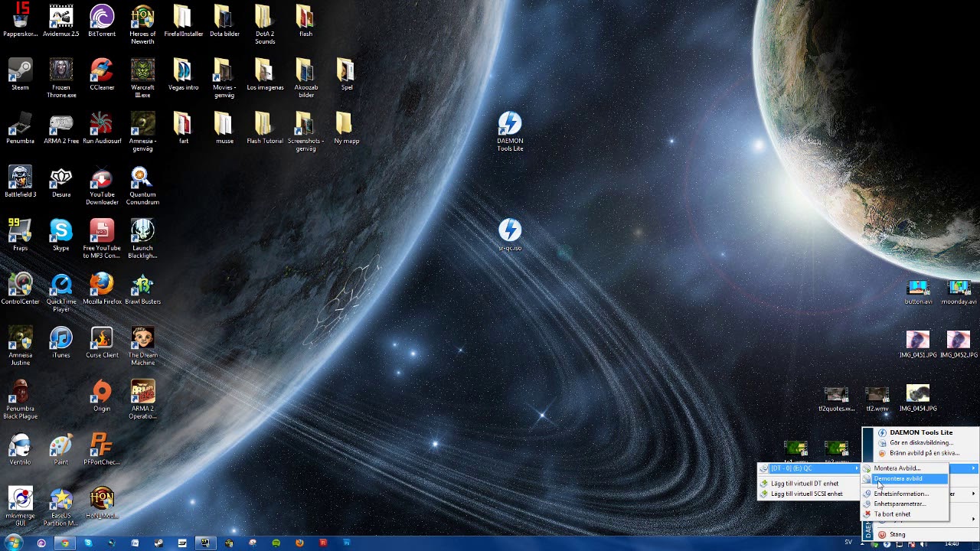The width and height of the screenshot is (980, 551).
Task: Open PFPortChecker desktop icon
Action: [x=102, y=449]
